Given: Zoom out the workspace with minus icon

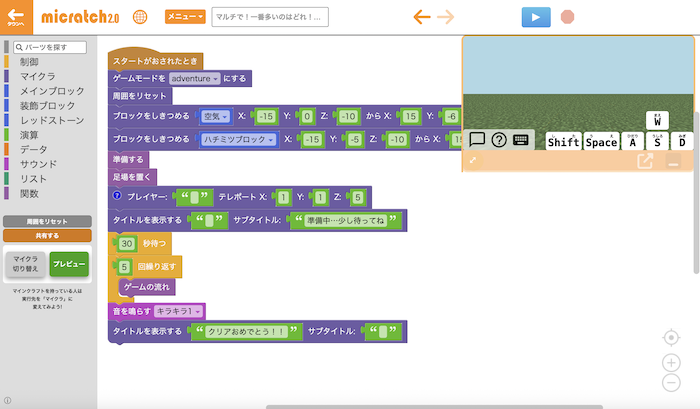Looking at the screenshot, I should pos(671,383).
